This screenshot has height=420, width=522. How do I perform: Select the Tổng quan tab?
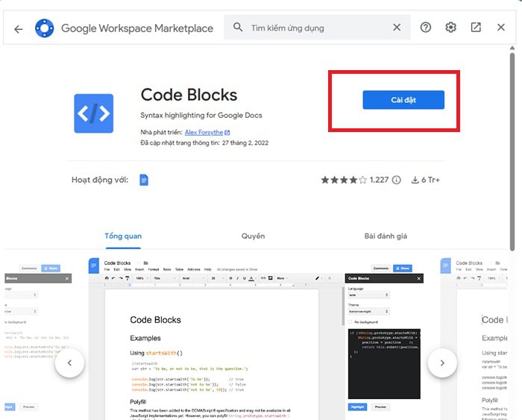click(123, 236)
